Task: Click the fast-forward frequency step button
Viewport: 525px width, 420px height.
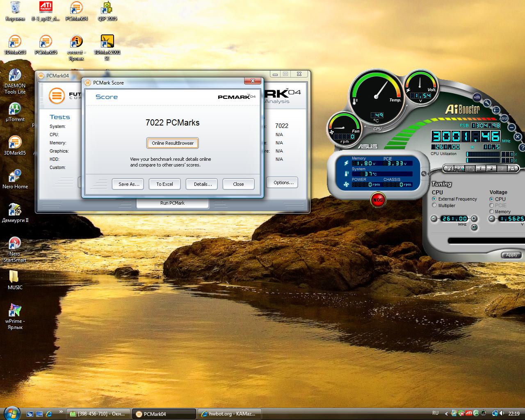Action: (x=474, y=227)
